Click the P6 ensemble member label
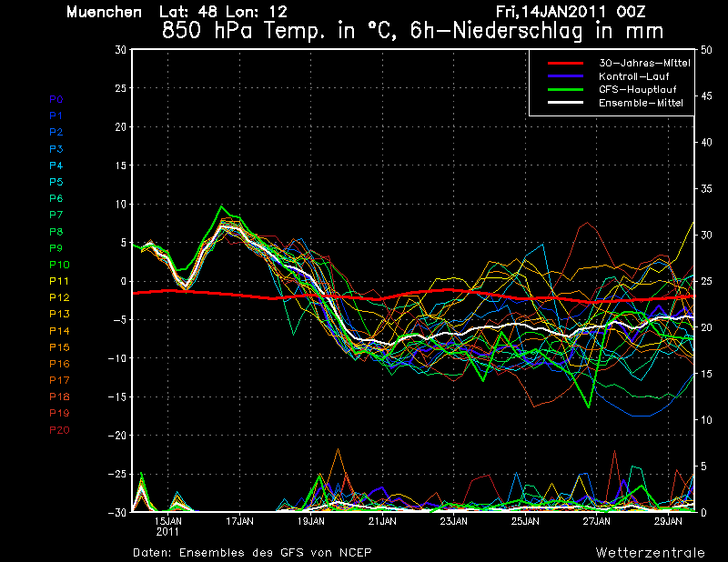The height and width of the screenshot is (562, 728). [56, 198]
